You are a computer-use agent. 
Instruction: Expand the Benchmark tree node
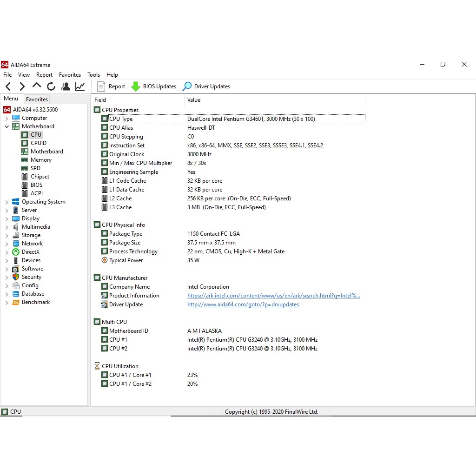[7, 302]
